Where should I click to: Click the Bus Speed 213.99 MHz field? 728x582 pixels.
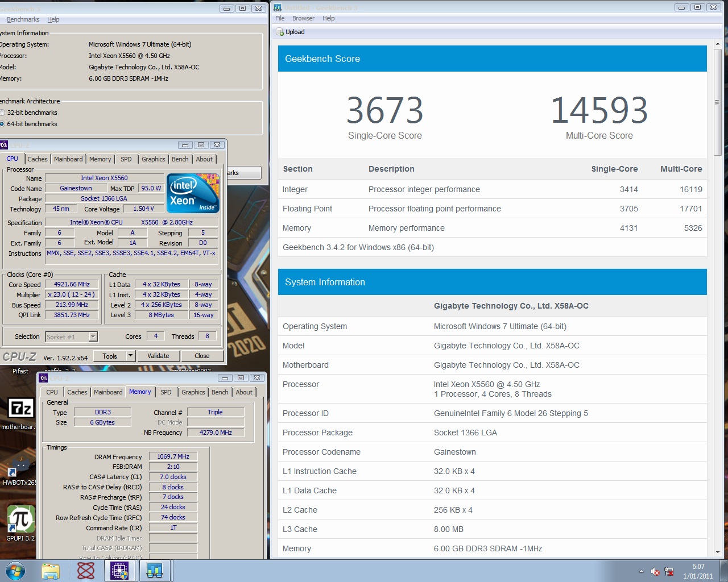point(72,305)
